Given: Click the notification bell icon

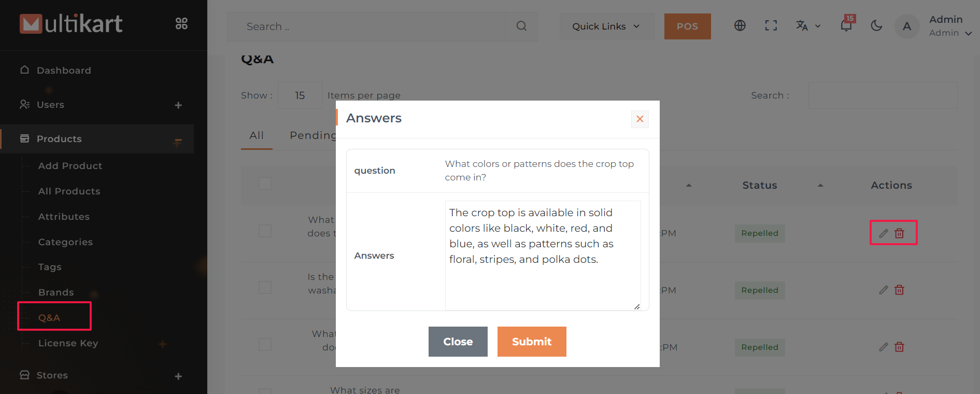Looking at the screenshot, I should (x=846, y=26).
